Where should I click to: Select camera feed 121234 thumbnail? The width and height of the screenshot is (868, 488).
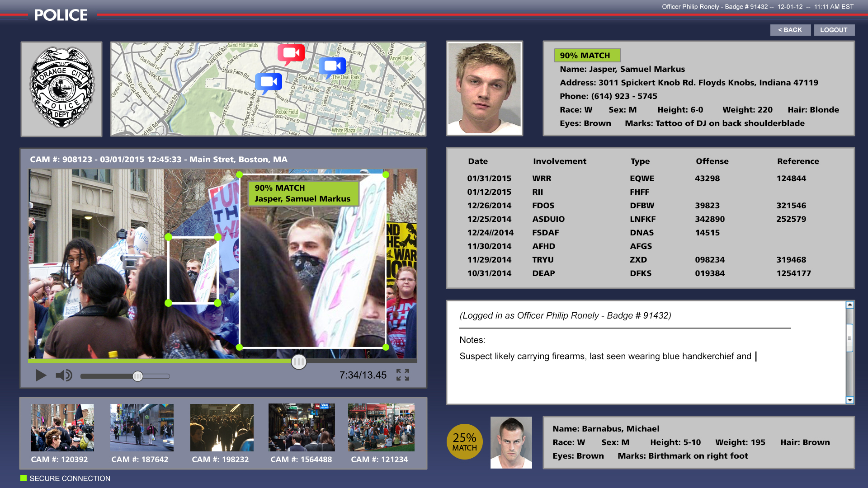click(x=381, y=427)
